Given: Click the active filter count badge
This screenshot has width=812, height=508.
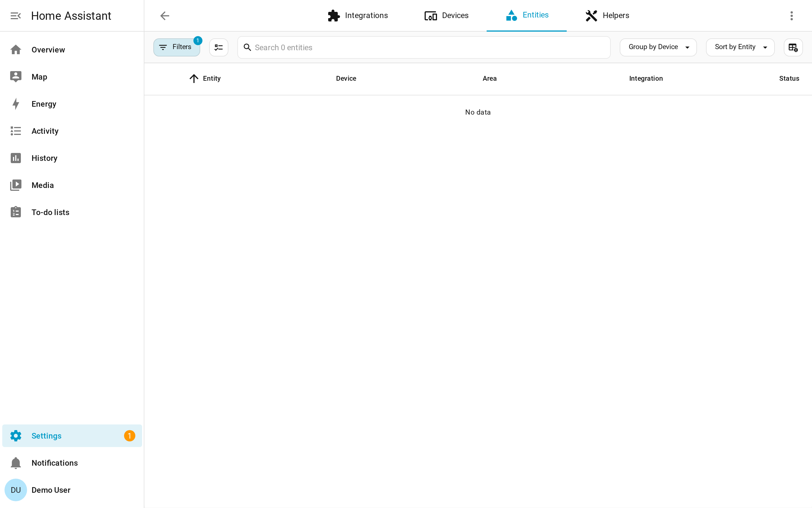Looking at the screenshot, I should 198,41.
